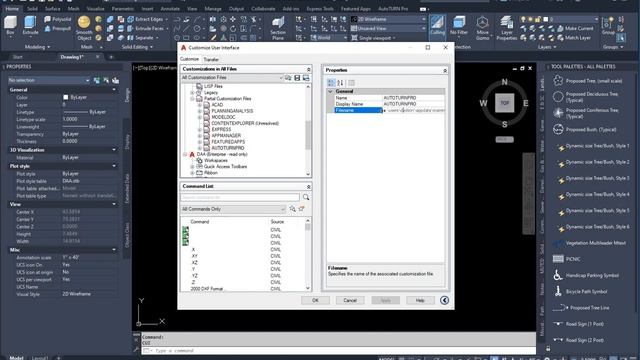The width and height of the screenshot is (640, 360).
Task: Click the round expand arrow beside Help
Action: point(444,300)
